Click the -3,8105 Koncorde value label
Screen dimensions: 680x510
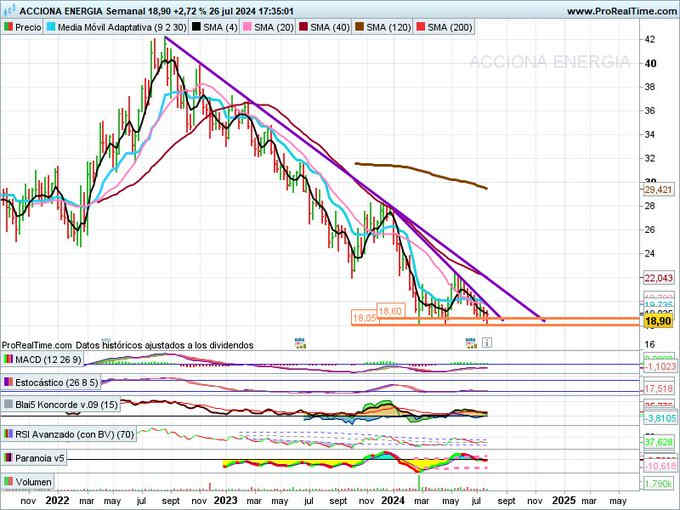click(660, 418)
